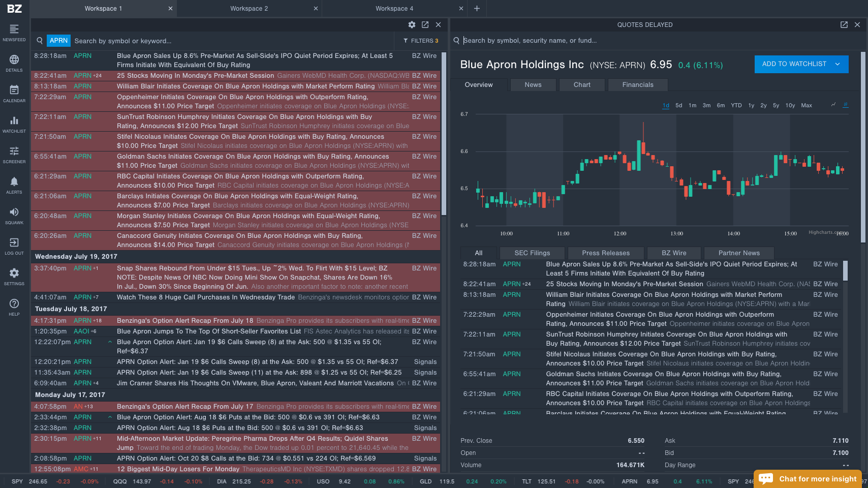Select the 3m chart range
This screenshot has width=868, height=488.
[x=707, y=105]
